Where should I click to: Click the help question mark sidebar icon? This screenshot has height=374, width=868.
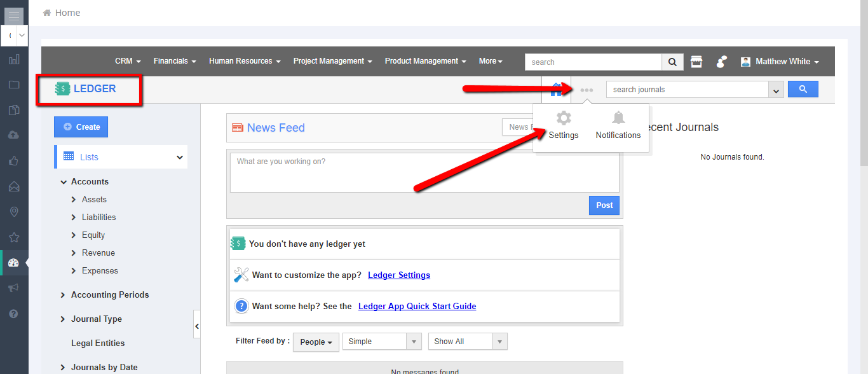pos(14,314)
